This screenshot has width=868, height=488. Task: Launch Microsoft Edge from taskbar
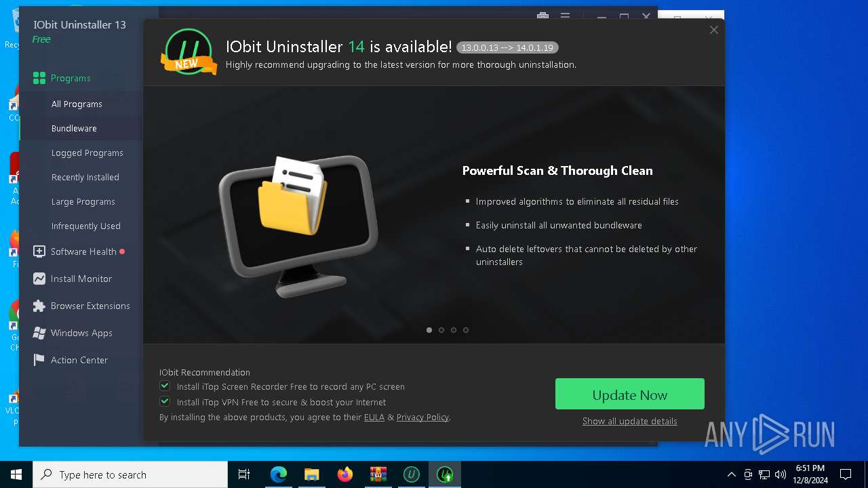[279, 474]
